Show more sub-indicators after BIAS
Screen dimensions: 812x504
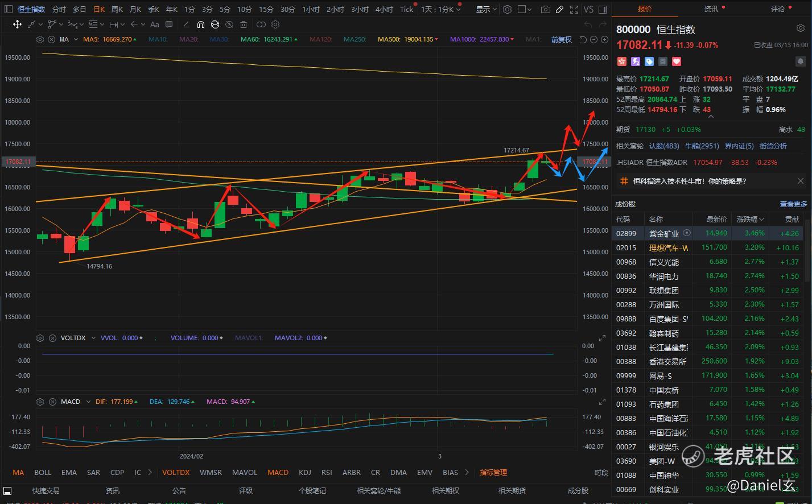tap(467, 472)
